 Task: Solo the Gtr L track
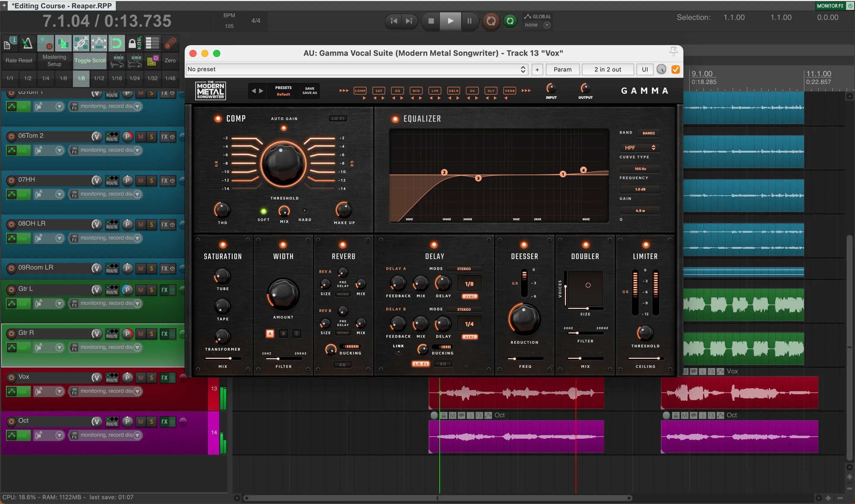point(151,290)
